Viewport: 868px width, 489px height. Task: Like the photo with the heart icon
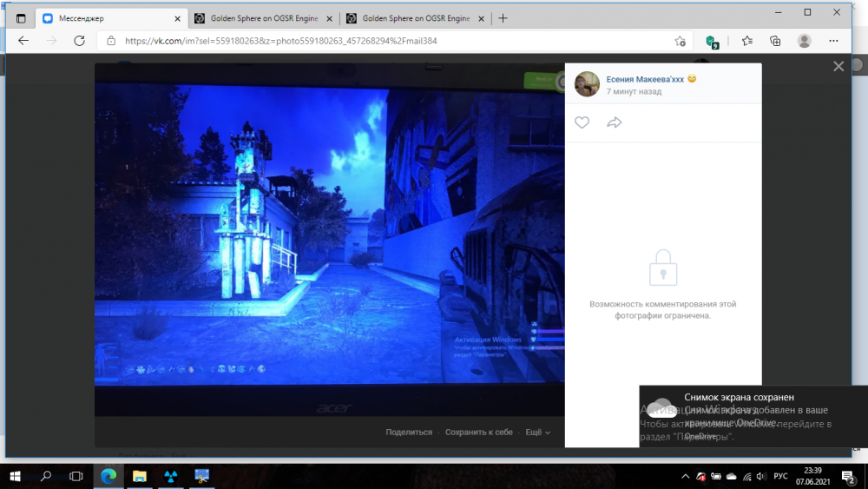[x=582, y=122]
